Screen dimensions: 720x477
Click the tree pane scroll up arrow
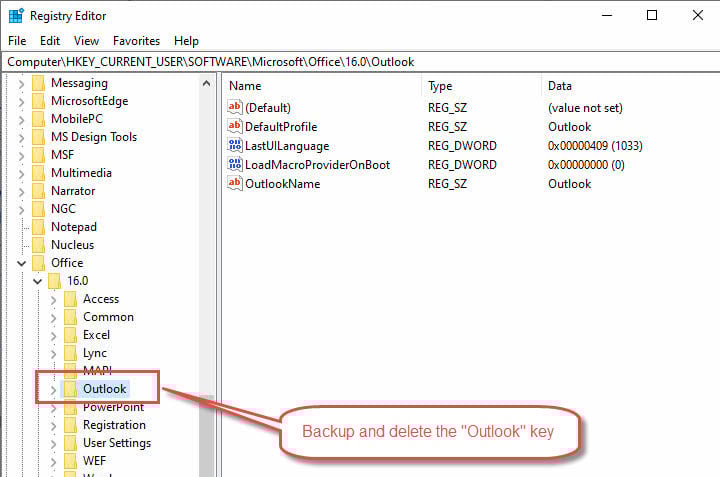click(207, 84)
